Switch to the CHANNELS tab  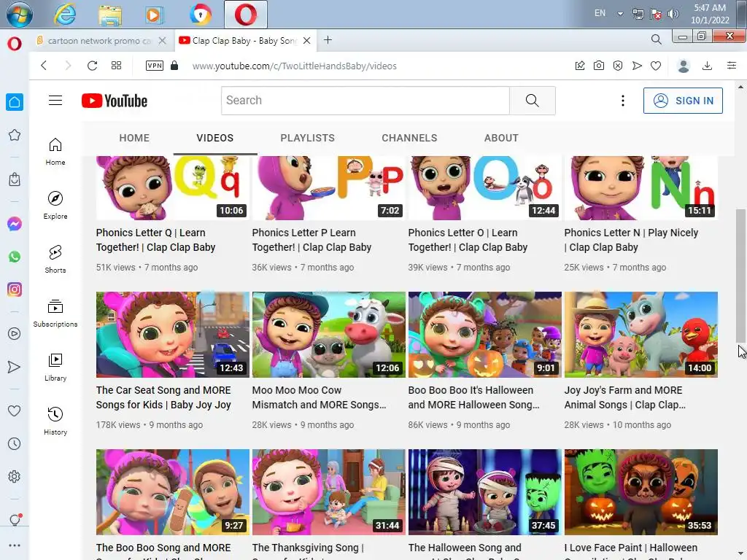pyautogui.click(x=409, y=138)
